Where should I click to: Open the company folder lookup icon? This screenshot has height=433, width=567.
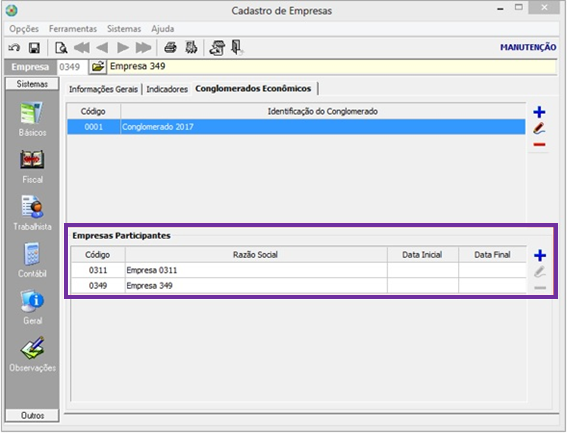pos(98,67)
